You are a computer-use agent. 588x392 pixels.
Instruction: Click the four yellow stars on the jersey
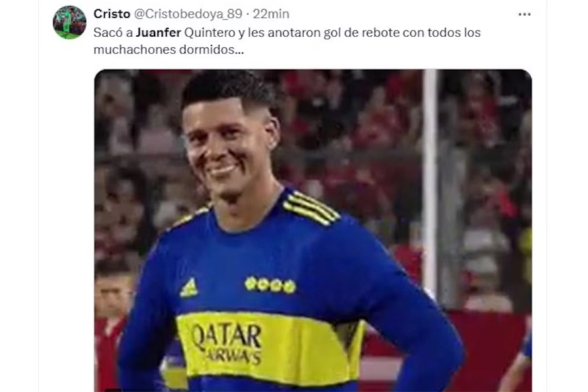270,285
